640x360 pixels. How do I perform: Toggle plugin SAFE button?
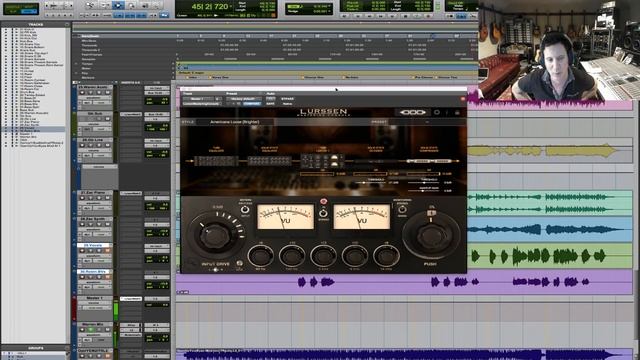(x=270, y=104)
